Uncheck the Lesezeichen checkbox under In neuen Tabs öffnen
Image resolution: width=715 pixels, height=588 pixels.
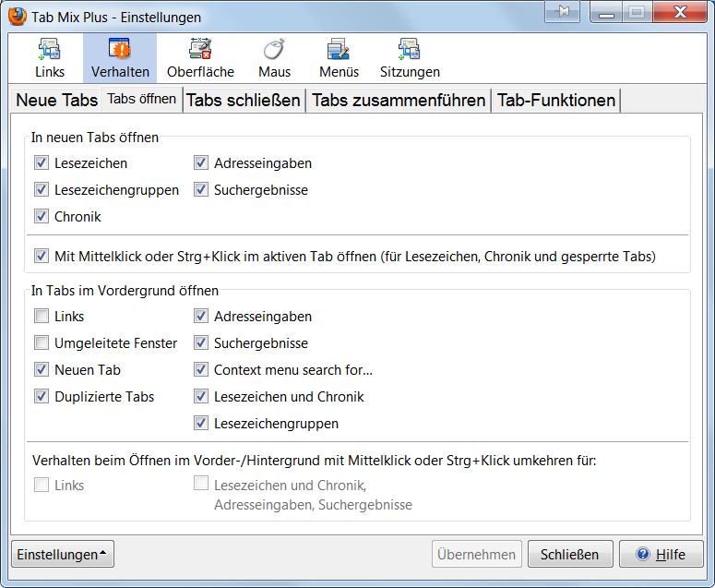(x=42, y=162)
